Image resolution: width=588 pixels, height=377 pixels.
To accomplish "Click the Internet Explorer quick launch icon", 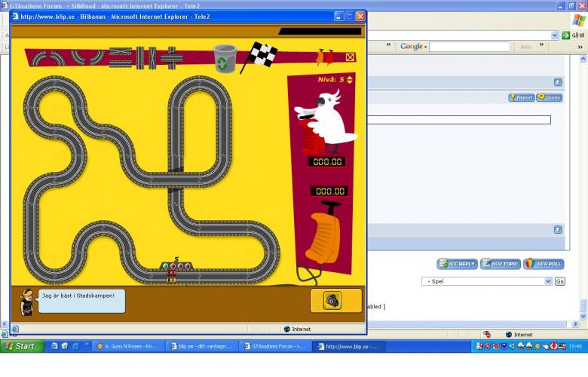I will (x=75, y=346).
